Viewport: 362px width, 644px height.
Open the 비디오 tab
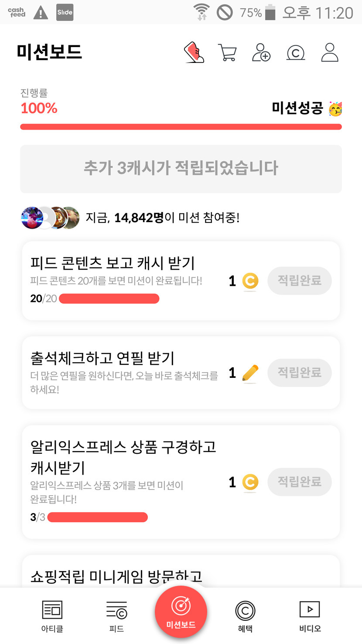pyautogui.click(x=310, y=616)
